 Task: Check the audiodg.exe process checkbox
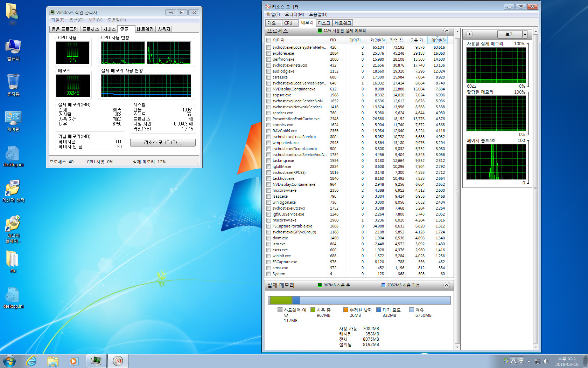pos(269,71)
